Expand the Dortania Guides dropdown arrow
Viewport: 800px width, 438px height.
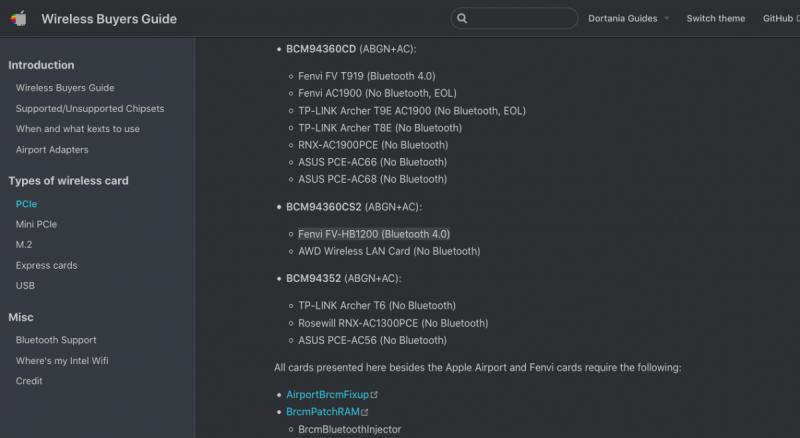click(x=666, y=19)
